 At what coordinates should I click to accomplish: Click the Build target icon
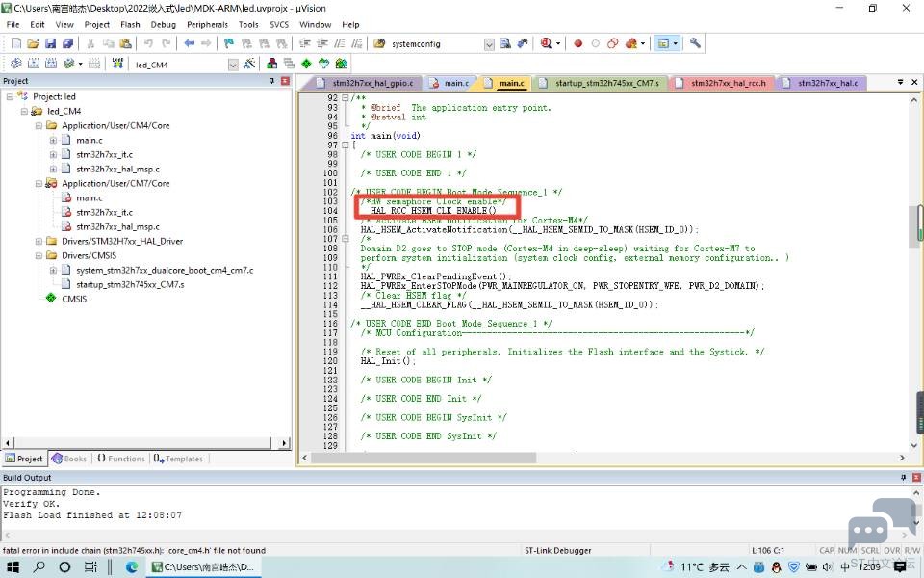[x=34, y=64]
